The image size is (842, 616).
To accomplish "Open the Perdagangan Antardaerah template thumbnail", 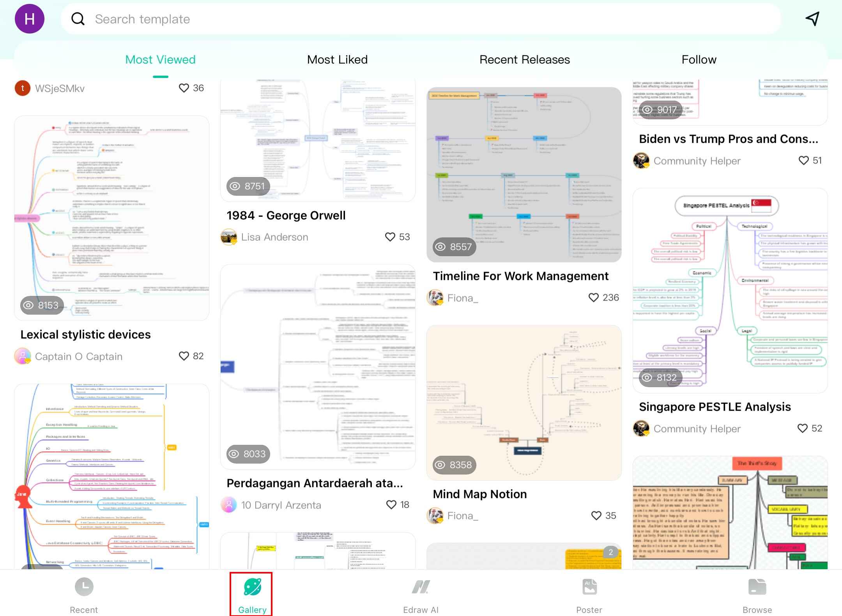I will (x=318, y=366).
